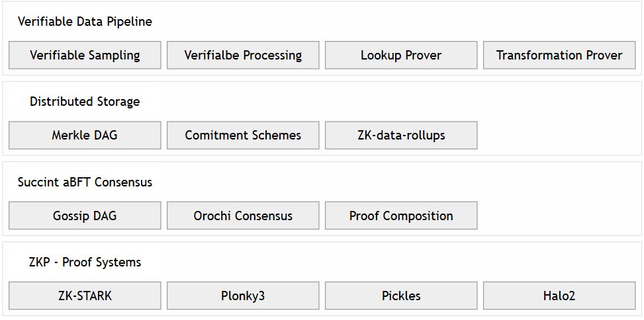This screenshot has width=644, height=320.
Task: Click the Halo2 block
Action: pyautogui.click(x=559, y=296)
